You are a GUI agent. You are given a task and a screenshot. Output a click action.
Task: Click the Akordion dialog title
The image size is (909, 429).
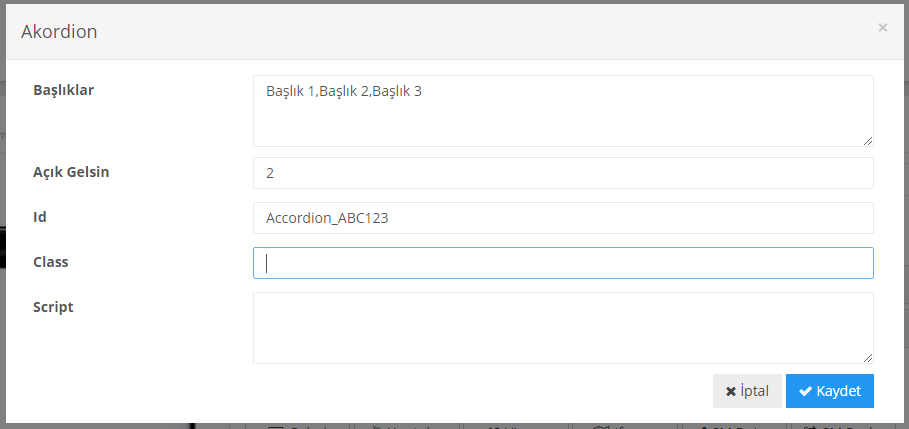click(59, 31)
